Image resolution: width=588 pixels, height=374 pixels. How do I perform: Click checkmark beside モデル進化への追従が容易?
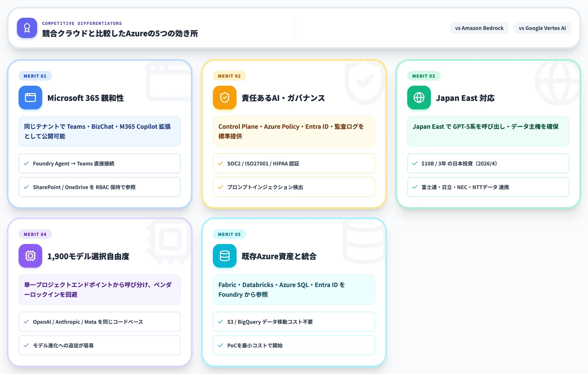26,346
